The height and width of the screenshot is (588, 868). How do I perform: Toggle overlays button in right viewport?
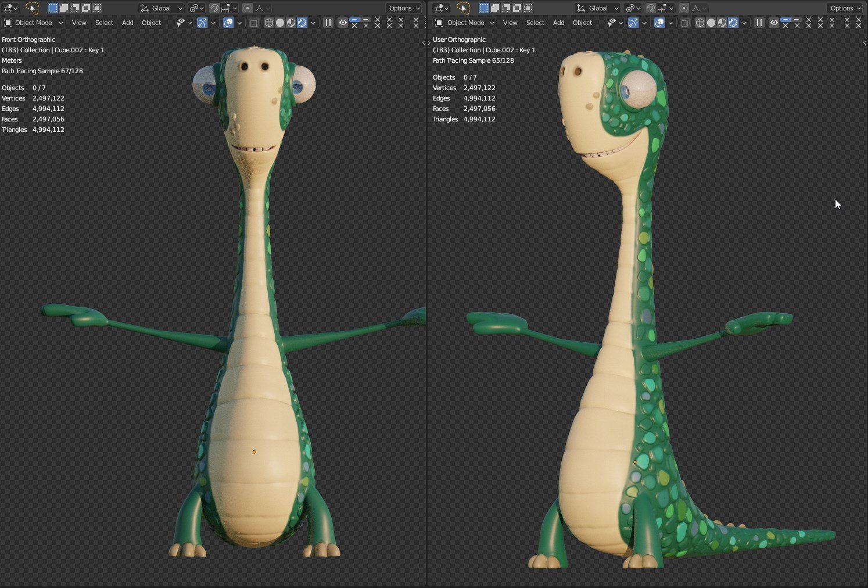[x=659, y=23]
